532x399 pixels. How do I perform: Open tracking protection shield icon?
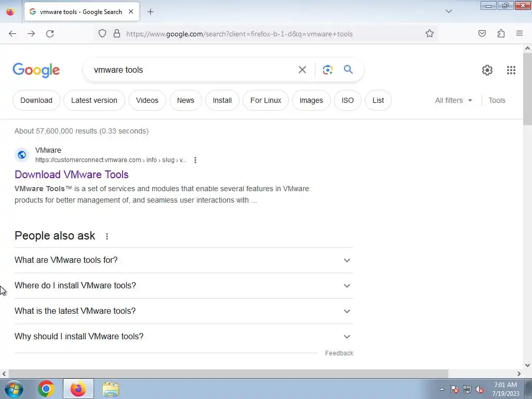coord(102,33)
